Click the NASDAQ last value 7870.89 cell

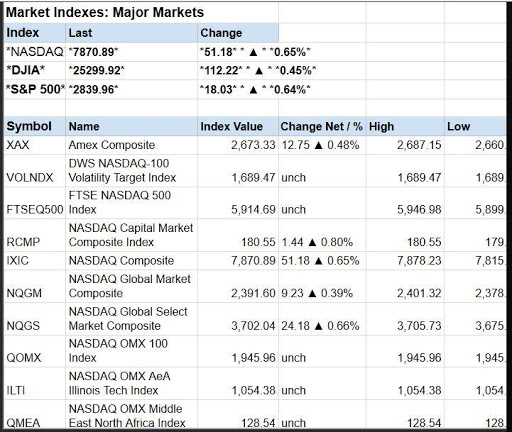[131, 52]
